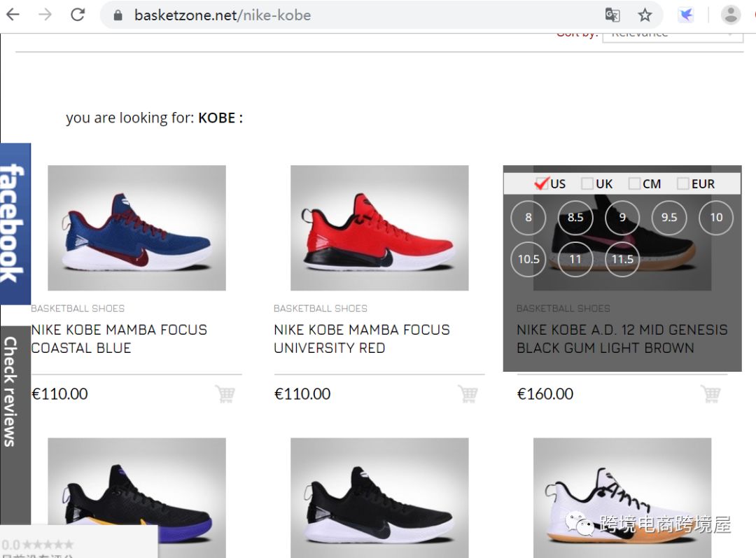This screenshot has width=756, height=558.
Task: Click the blue Coastal Blue shoe image
Action: 136,228
